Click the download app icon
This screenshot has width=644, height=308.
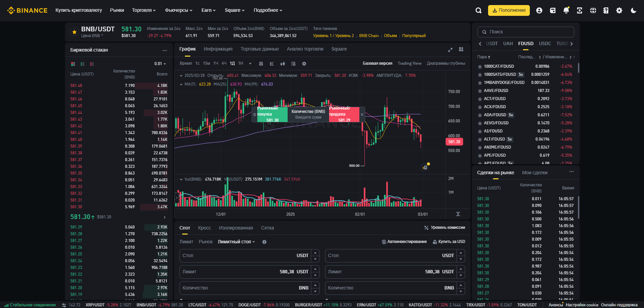coord(579,10)
